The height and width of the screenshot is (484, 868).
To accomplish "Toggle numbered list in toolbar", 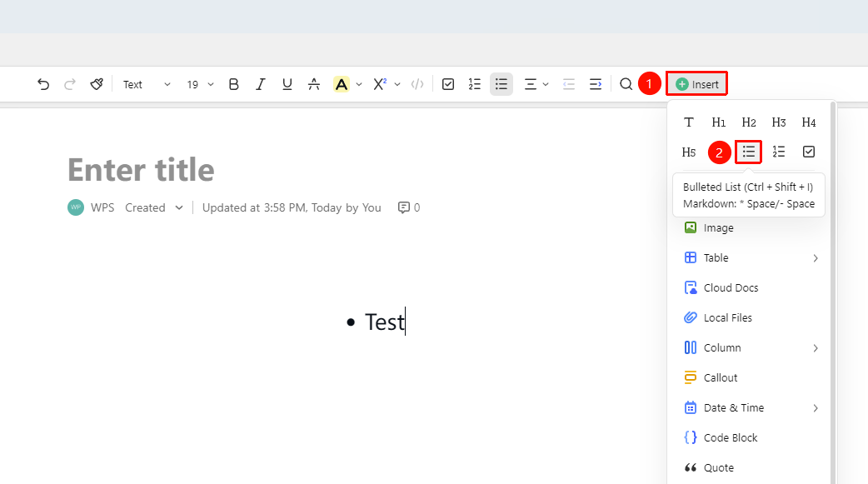I will 475,84.
